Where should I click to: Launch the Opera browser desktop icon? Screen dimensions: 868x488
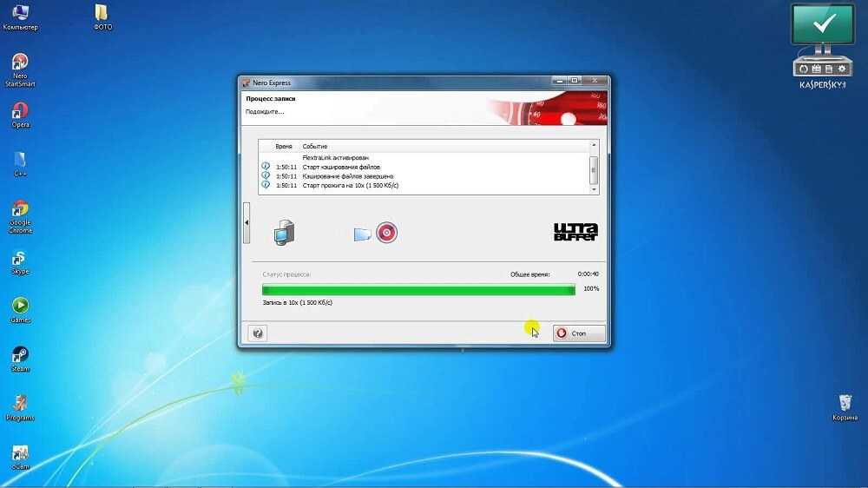pyautogui.click(x=19, y=113)
